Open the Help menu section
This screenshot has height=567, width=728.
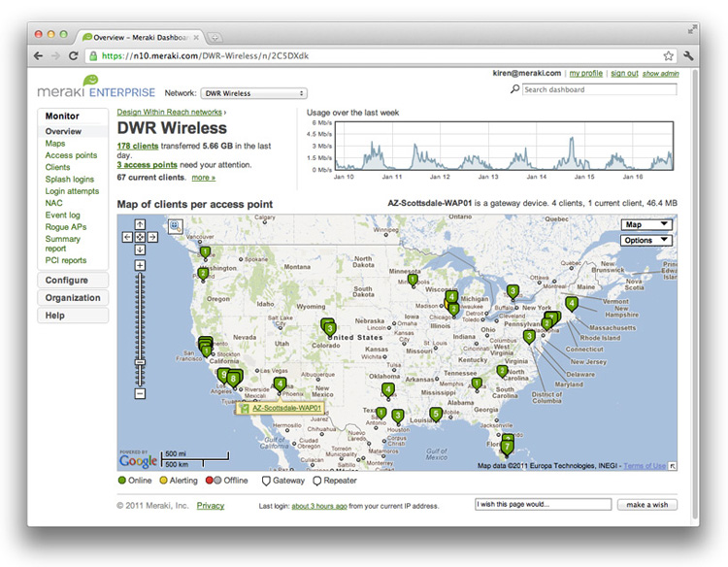(73, 316)
